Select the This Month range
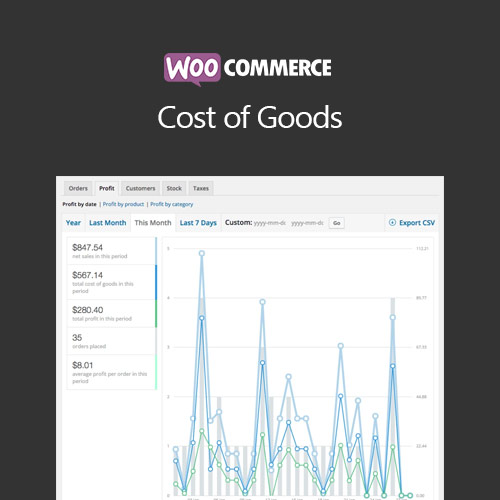The image size is (500, 500). point(153,223)
